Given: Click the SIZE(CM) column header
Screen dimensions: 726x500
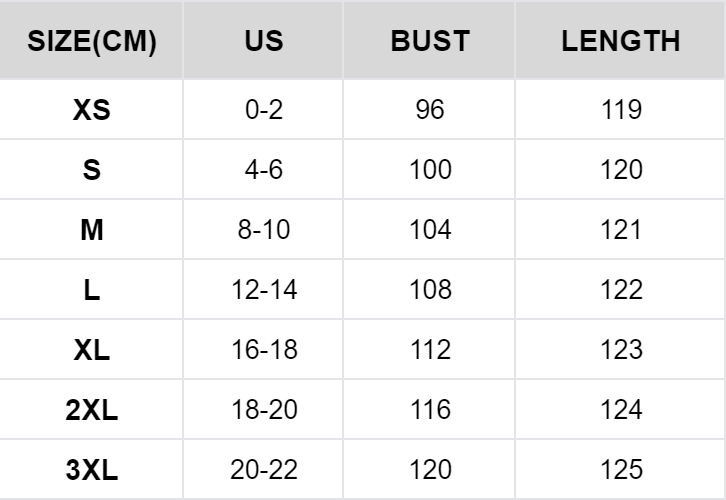Looking at the screenshot, I should click(92, 41).
